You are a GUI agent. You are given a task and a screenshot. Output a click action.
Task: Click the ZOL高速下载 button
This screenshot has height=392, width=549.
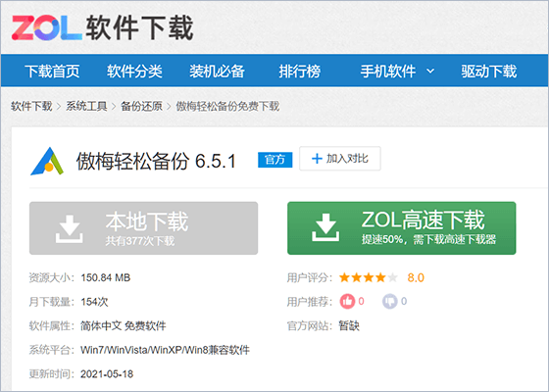pyautogui.click(x=402, y=228)
